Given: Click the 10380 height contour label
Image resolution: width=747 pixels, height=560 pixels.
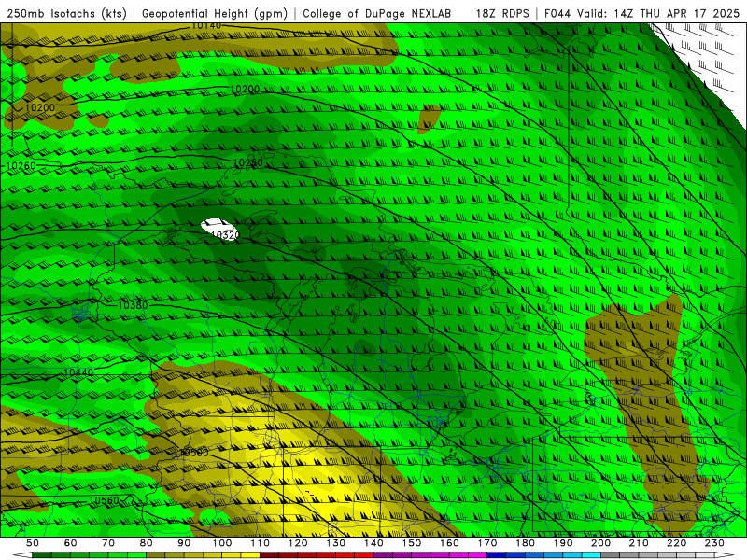Looking at the screenshot, I should pos(133,305).
